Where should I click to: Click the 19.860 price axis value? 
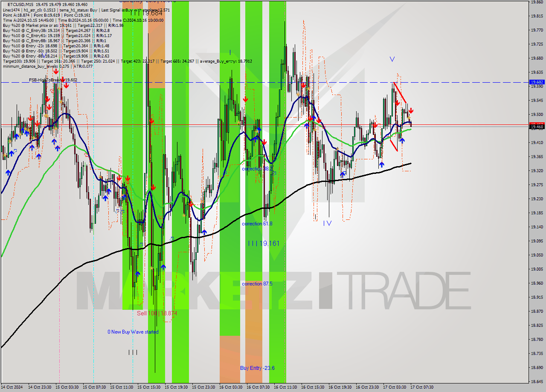(537, 2)
